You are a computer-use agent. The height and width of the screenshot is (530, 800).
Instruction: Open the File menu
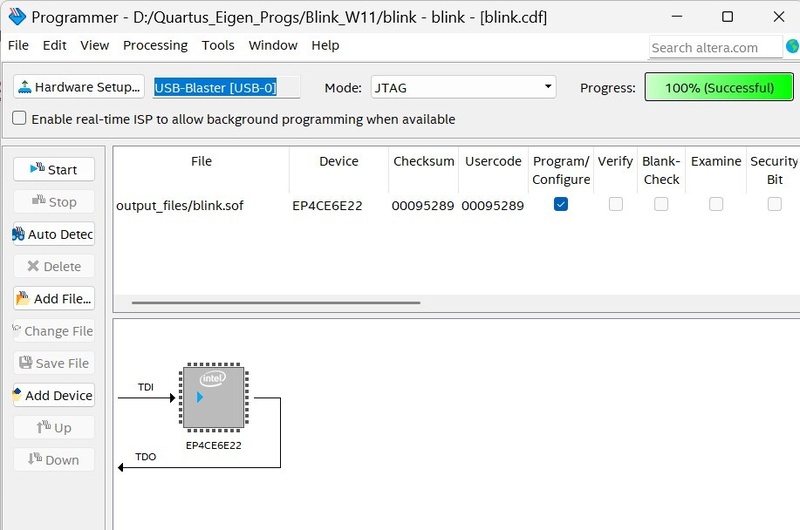[18, 45]
